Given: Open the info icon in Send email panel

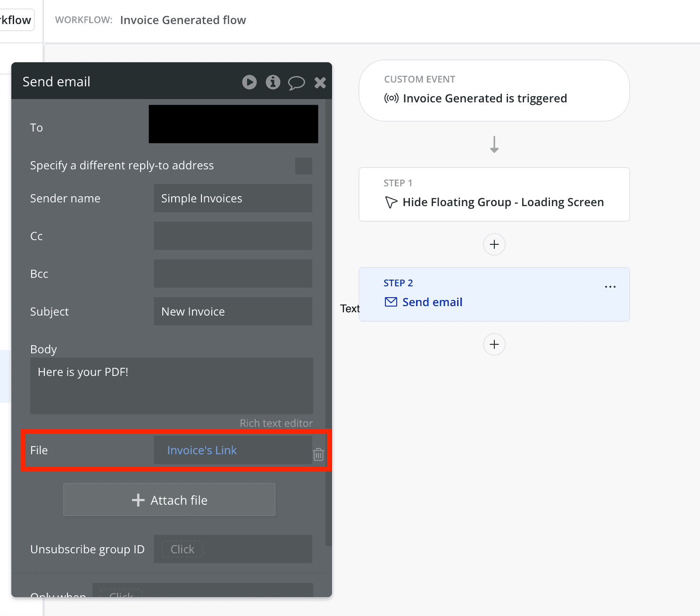Looking at the screenshot, I should tap(273, 82).
